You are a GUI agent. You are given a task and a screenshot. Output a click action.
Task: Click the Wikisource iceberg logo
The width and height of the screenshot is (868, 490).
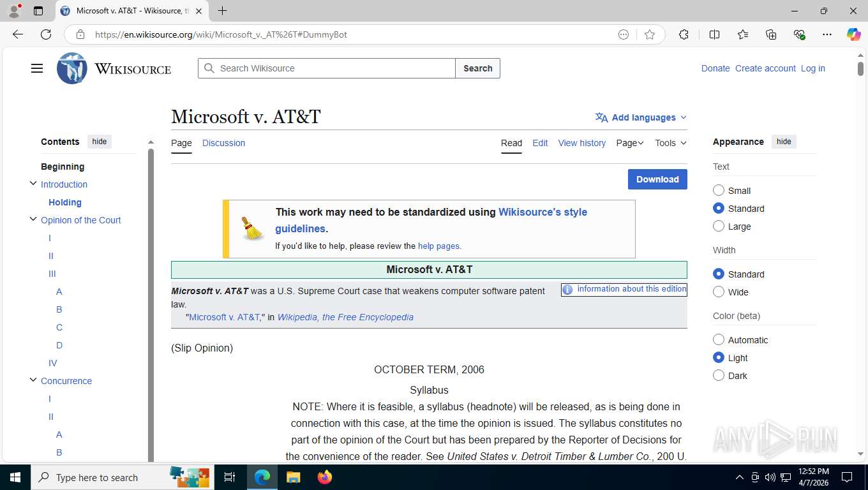(x=72, y=68)
